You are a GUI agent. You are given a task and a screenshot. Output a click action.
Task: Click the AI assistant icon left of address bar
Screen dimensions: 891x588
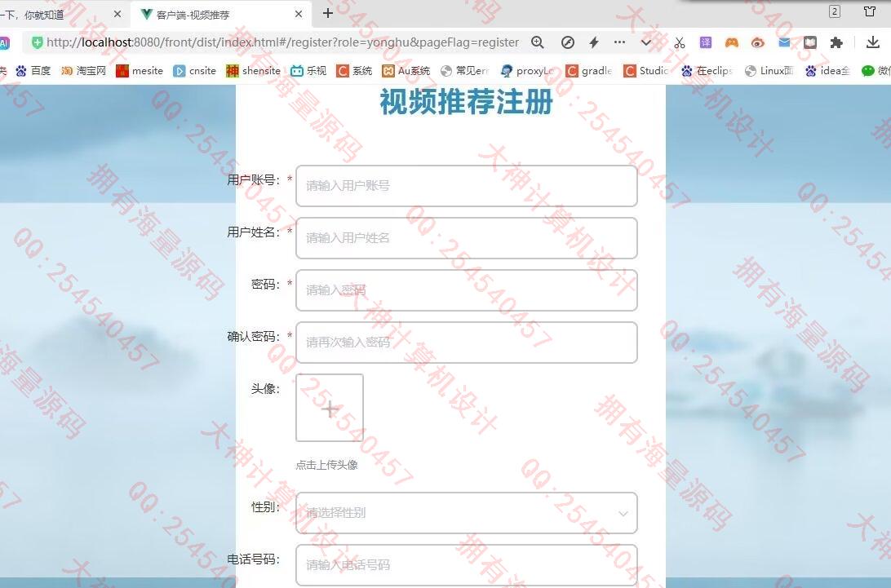pyautogui.click(x=4, y=42)
